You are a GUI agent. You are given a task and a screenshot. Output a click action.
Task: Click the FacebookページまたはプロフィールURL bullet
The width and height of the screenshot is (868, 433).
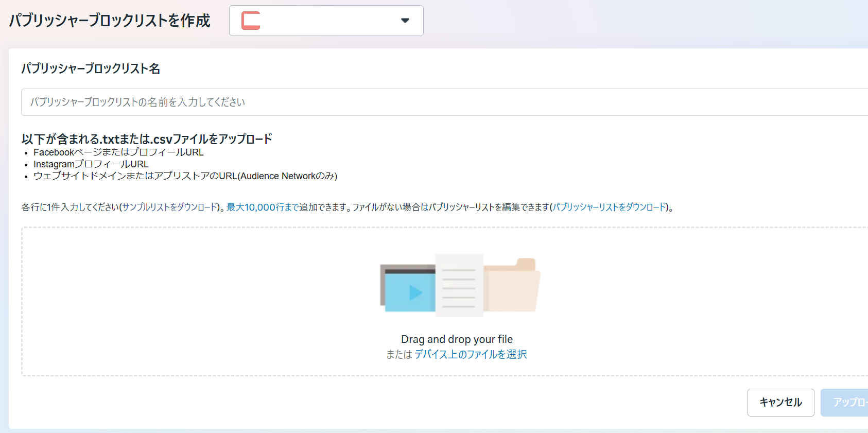[118, 152]
